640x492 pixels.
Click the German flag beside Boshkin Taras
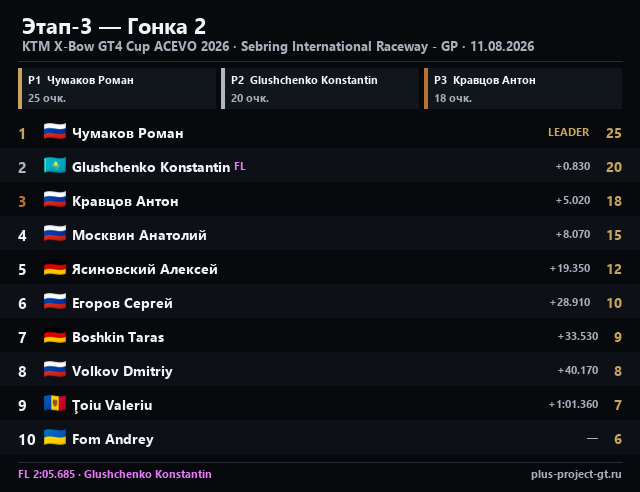(x=55, y=336)
